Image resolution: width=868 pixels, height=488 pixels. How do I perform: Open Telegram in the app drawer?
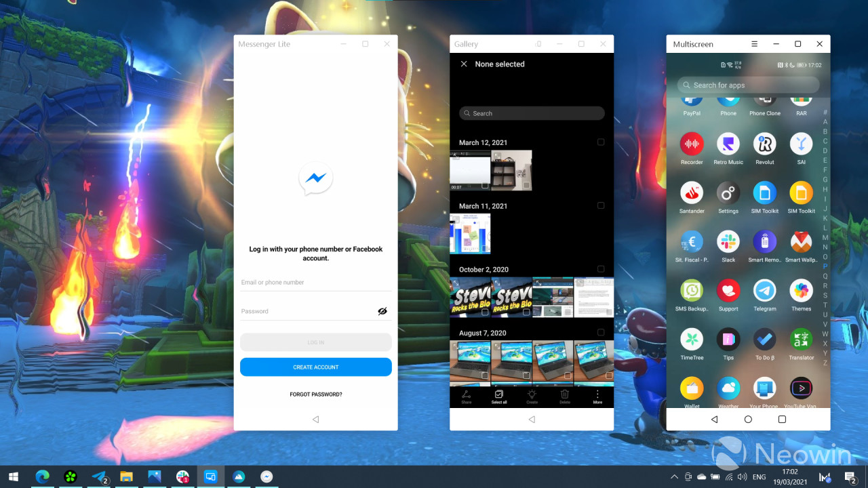765,290
